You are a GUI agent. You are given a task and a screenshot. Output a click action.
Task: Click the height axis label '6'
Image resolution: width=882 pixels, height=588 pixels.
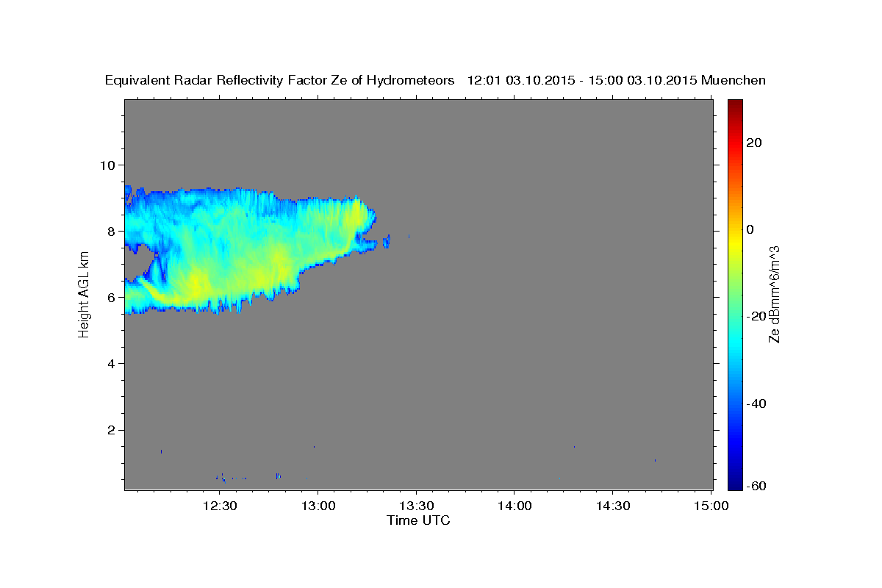112,298
